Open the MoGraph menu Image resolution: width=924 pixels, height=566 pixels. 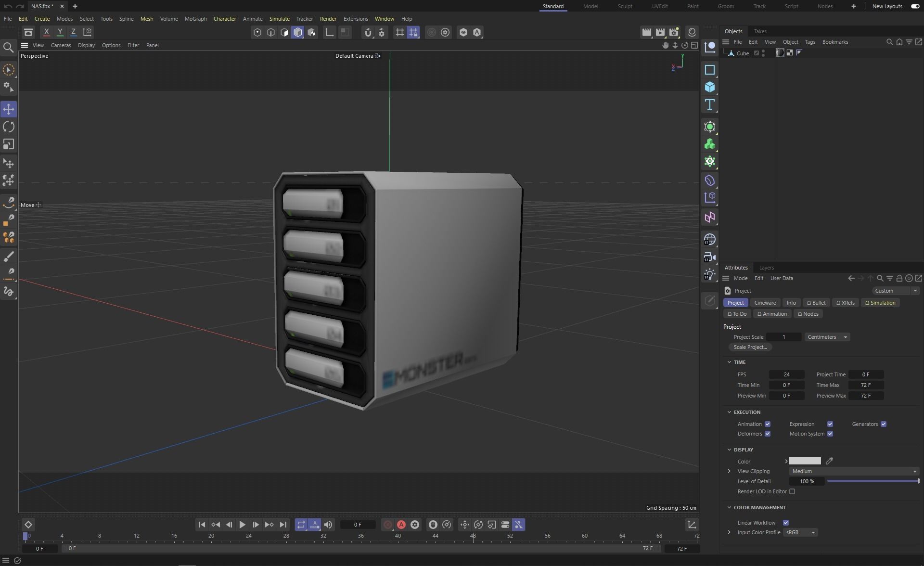(195, 19)
